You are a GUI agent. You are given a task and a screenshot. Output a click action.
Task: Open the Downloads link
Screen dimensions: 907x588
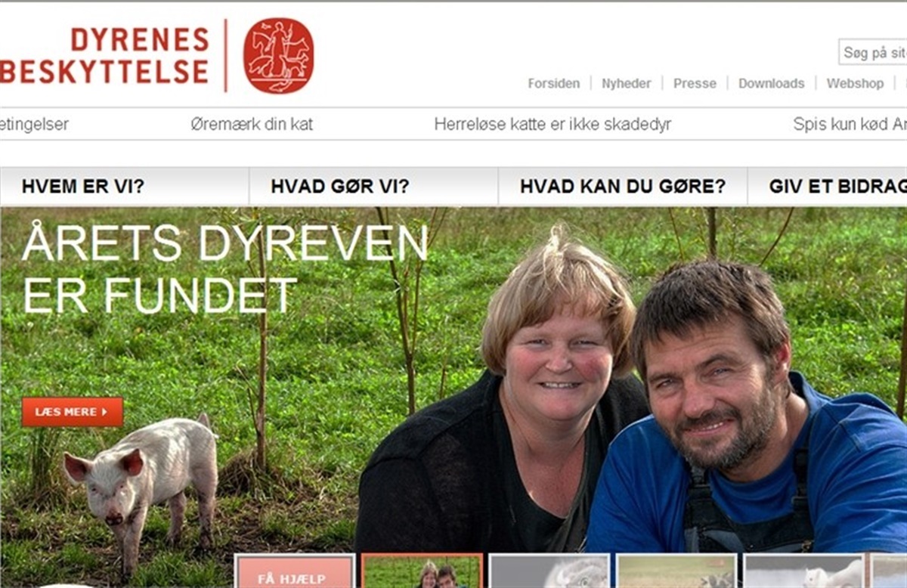[771, 84]
